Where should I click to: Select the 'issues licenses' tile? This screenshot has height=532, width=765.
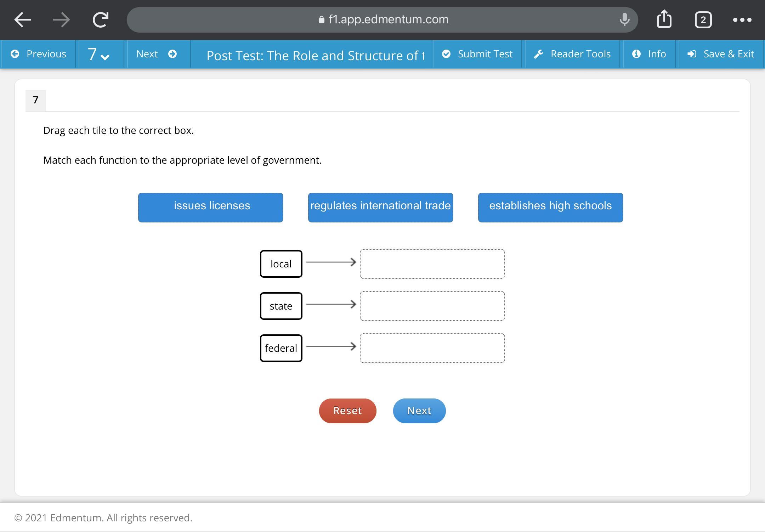(211, 207)
